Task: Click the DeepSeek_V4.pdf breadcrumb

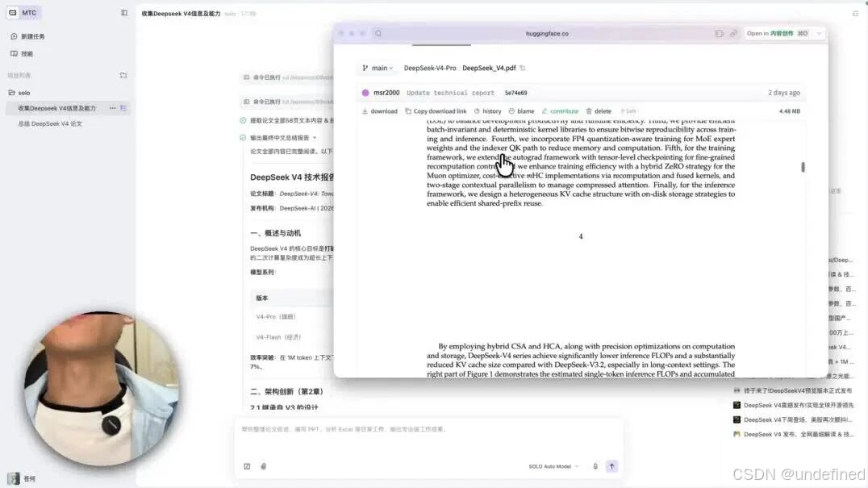Action: [x=489, y=68]
